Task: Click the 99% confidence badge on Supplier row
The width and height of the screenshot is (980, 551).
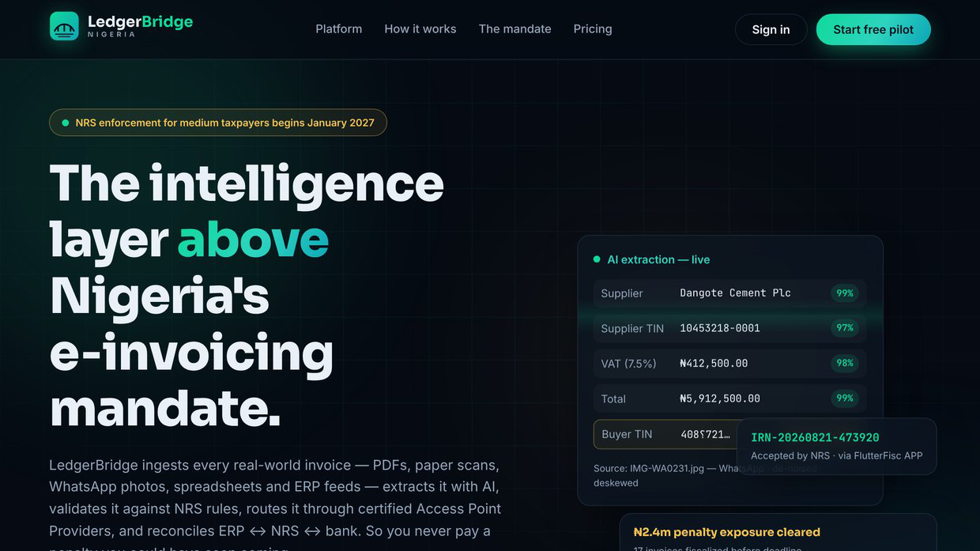Action: pyautogui.click(x=845, y=293)
